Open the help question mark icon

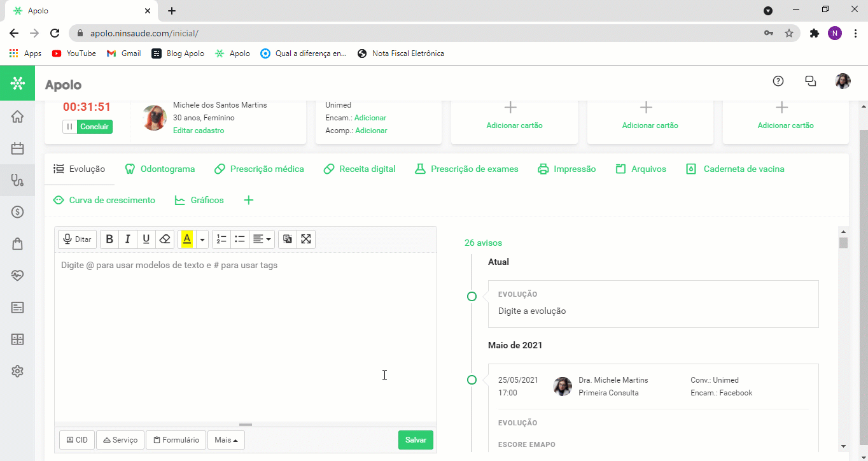tap(778, 81)
